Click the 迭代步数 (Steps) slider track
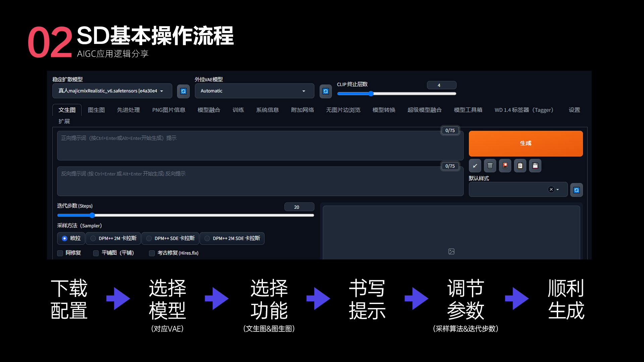Image resolution: width=644 pixels, height=362 pixels. tap(185, 215)
